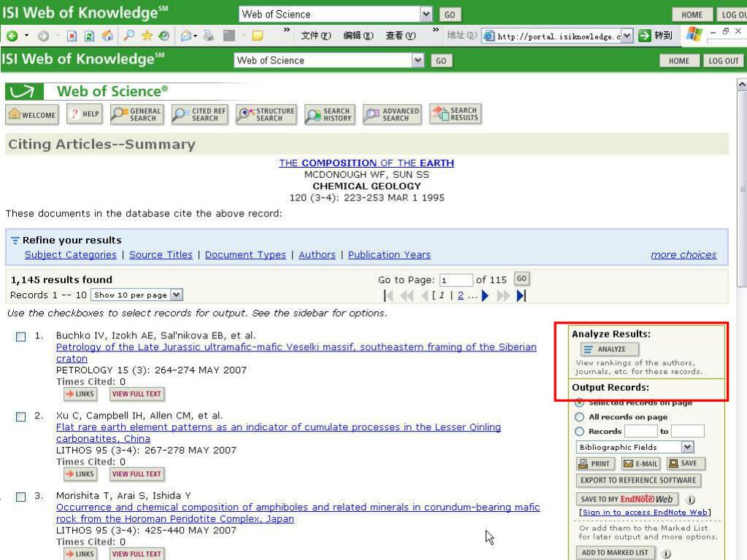Refine results by Subject Categories
This screenshot has height=560, width=747.
71,254
